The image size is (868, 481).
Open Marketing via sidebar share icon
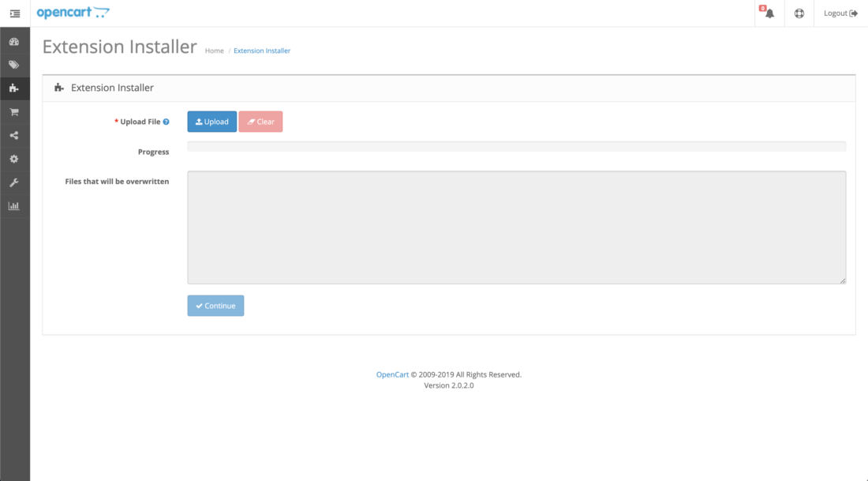click(x=14, y=135)
